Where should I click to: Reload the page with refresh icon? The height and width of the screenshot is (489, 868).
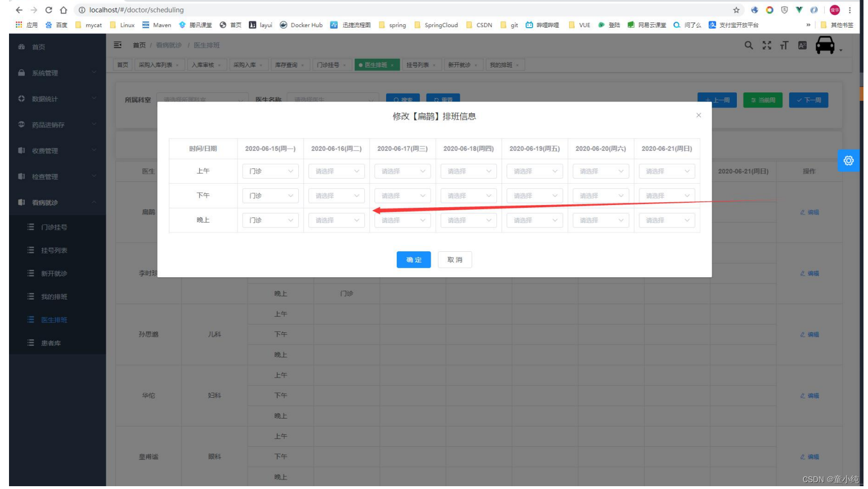(48, 10)
